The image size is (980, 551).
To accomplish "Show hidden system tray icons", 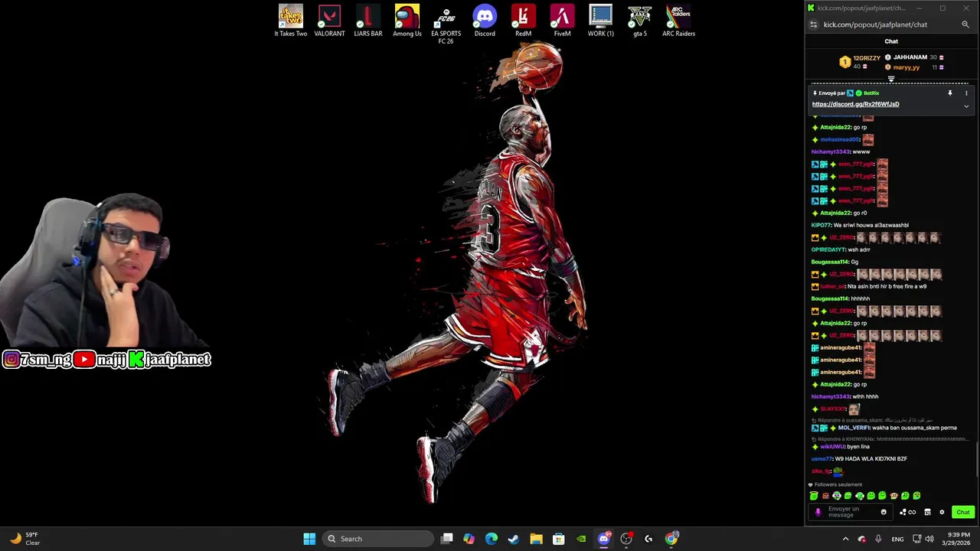I will (845, 539).
